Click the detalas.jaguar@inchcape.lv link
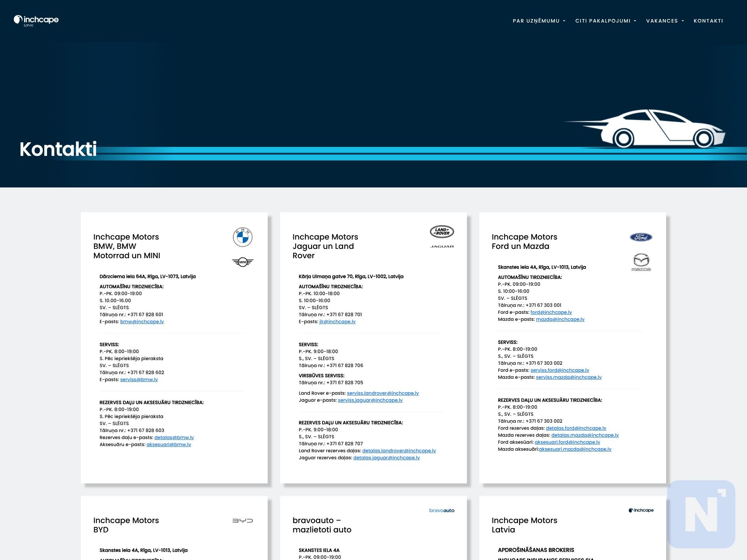 386,458
